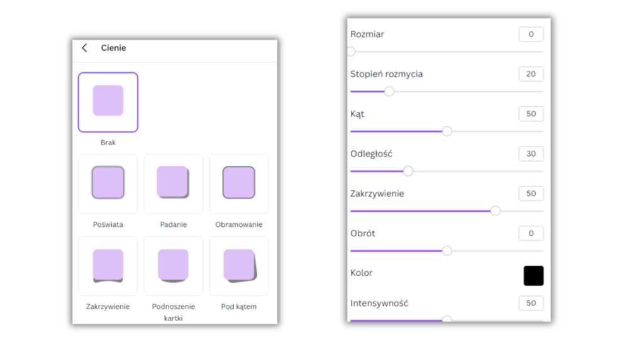Open the black Kolor swatch
Image resolution: width=644 pixels, height=362 pixels.
click(x=533, y=275)
